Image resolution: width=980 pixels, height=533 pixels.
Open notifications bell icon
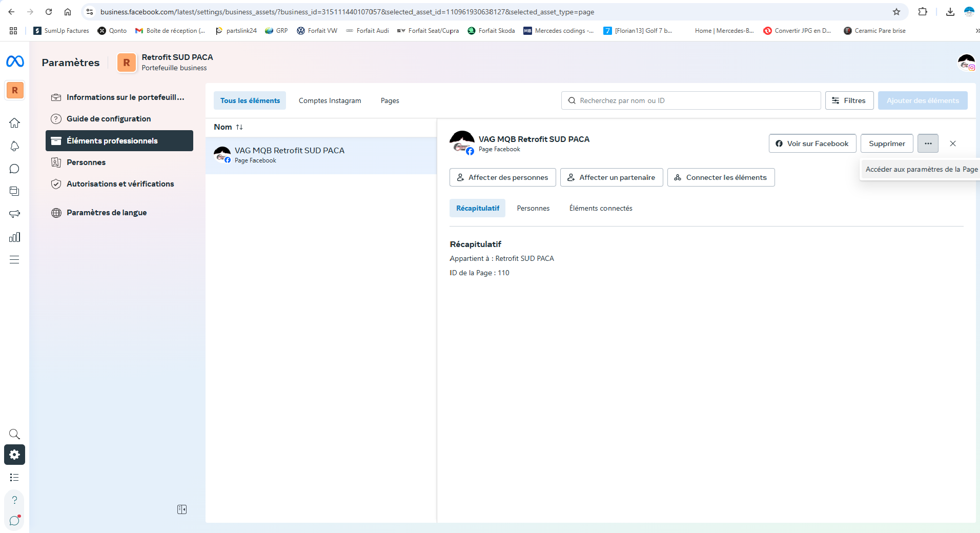point(14,146)
